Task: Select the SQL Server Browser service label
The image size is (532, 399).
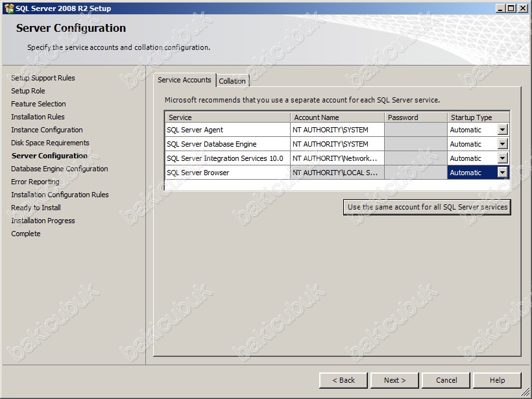Action: coord(198,173)
